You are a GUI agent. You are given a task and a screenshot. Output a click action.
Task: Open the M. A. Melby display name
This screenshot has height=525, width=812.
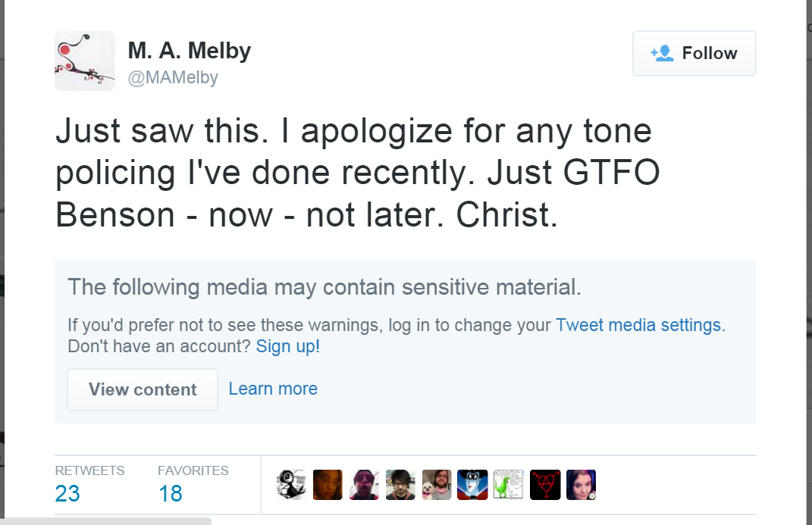(189, 51)
